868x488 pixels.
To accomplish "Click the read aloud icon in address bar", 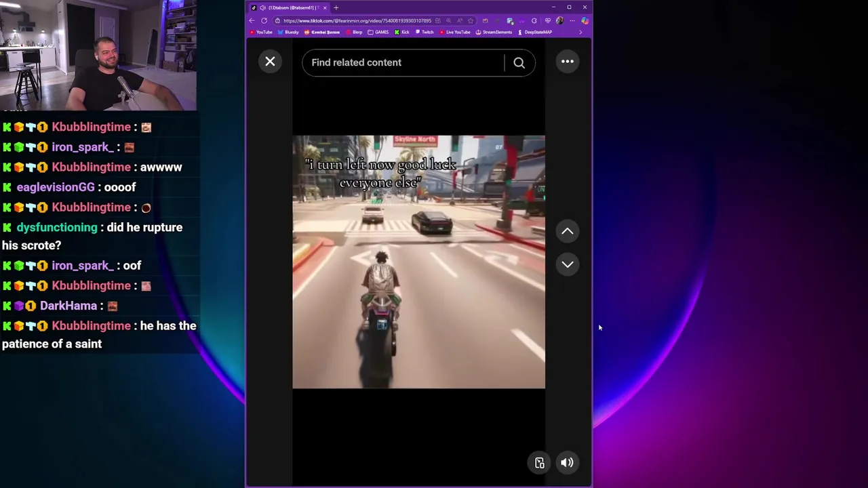I will (x=460, y=20).
